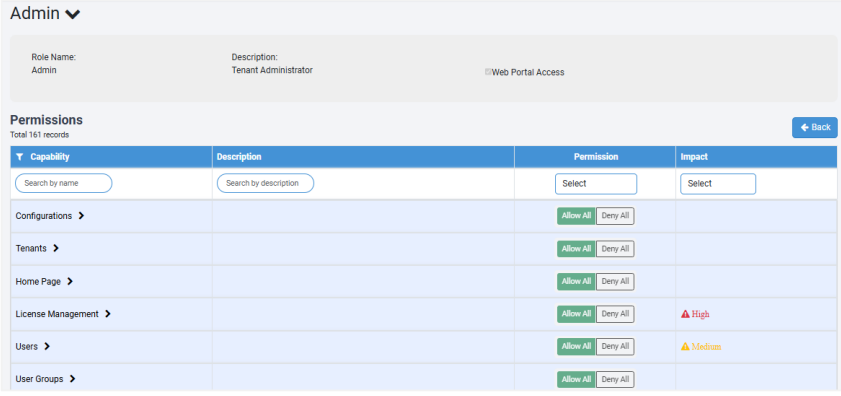Expand the Tenants row chevron
Viewport: 841px width, 396px height.
coord(56,248)
